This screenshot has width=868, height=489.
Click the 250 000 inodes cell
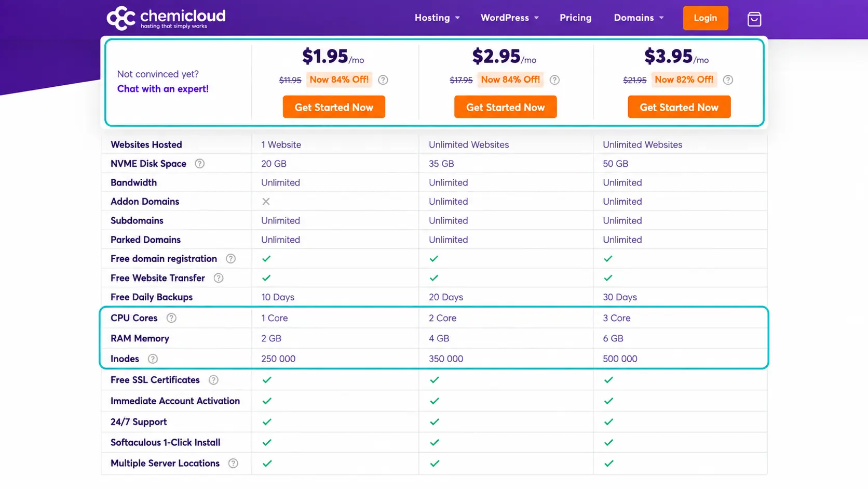pos(278,359)
